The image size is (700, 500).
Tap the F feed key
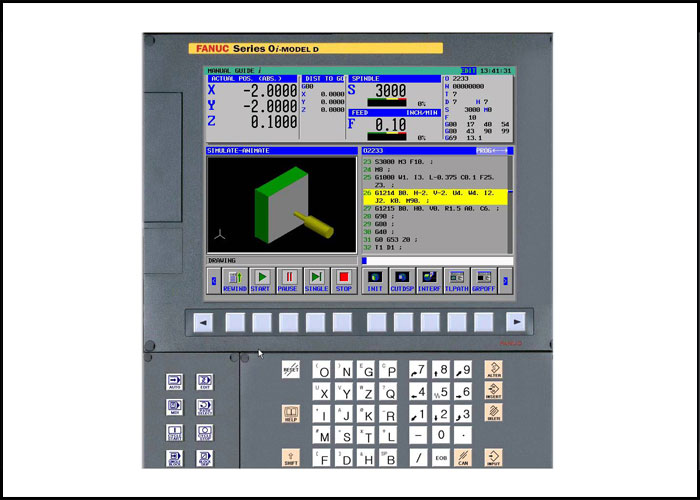(x=321, y=458)
